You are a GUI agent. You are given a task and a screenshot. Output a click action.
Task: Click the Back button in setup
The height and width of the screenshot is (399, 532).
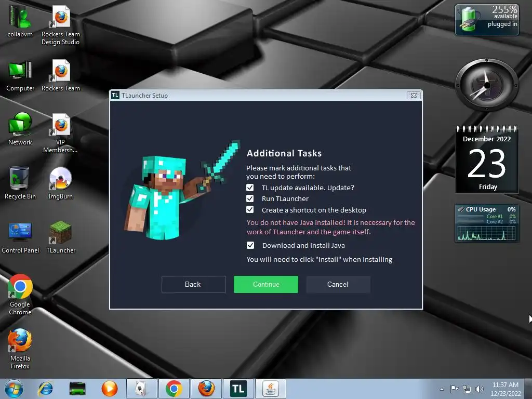pos(193,284)
